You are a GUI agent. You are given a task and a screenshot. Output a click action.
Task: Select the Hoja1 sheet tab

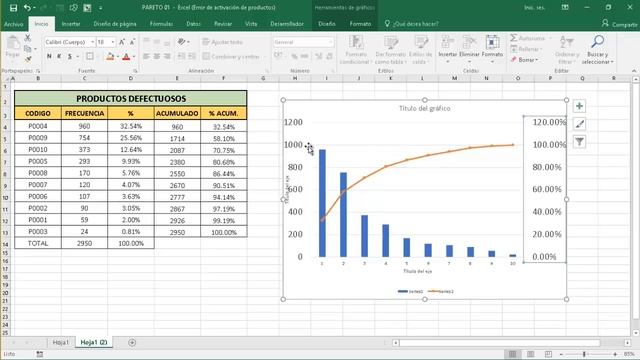61,342
